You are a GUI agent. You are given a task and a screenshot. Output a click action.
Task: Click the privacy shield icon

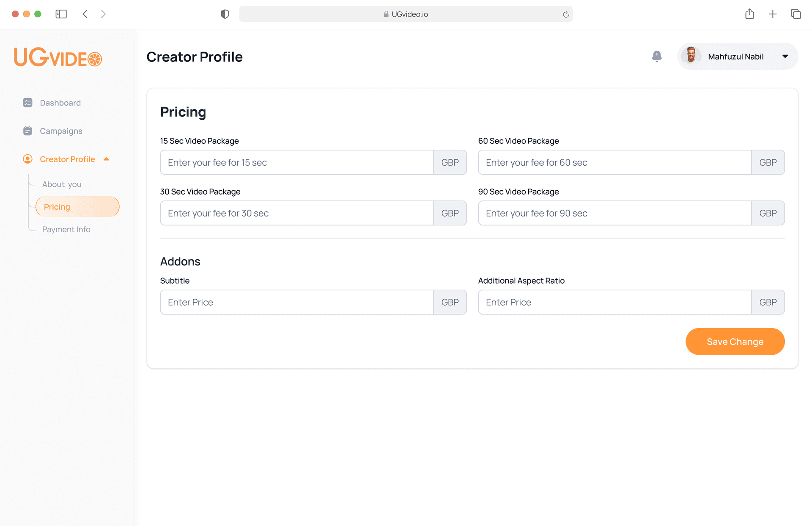pos(225,14)
